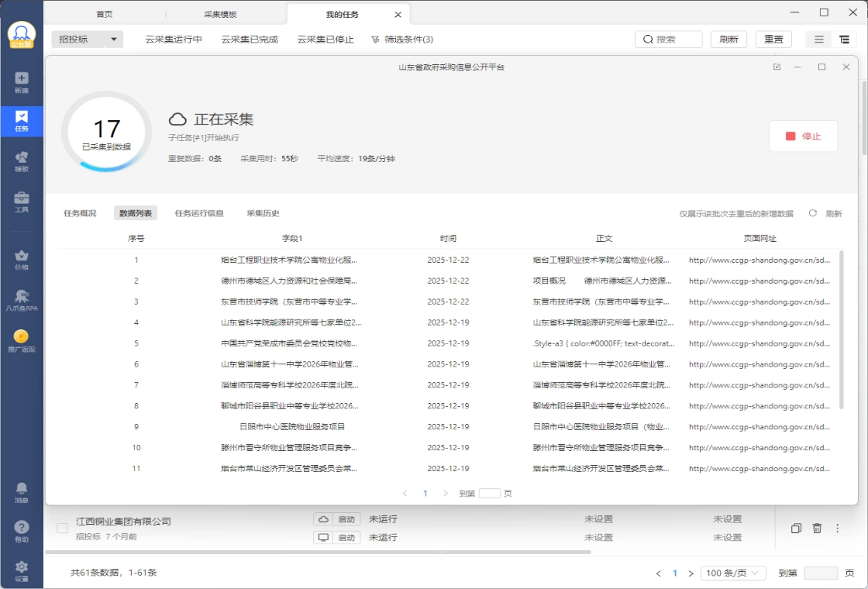Open 新建 in the left sidebar
Screen dimensions: 868x589
coord(22,82)
